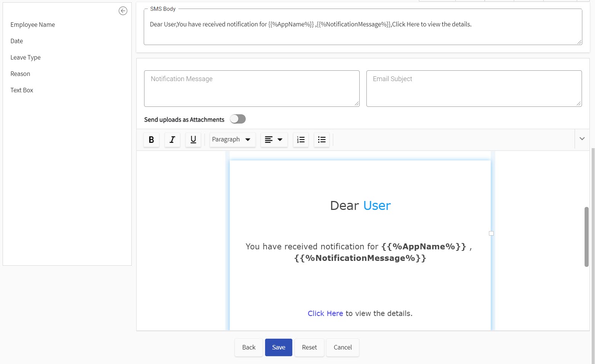Toggle italic formatting

click(172, 140)
